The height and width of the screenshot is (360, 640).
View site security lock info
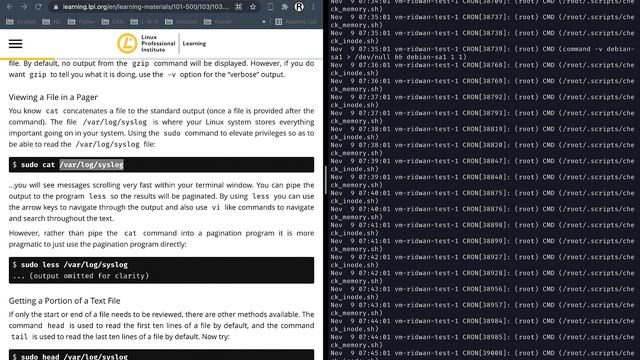click(x=56, y=7)
